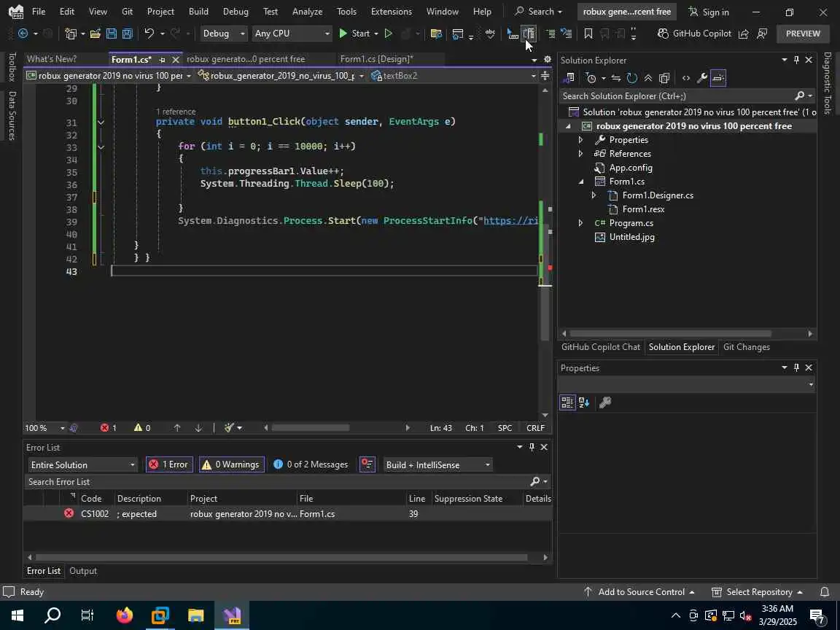Open the Entire Solution scope dropdown
Viewport: 840px width, 630px height.
82,464
